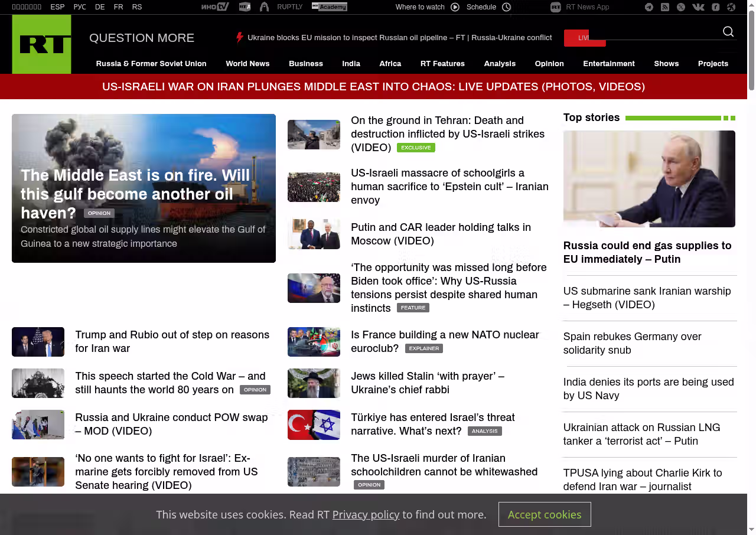
Task: Open the Putin top story thumbnail
Action: (x=649, y=179)
